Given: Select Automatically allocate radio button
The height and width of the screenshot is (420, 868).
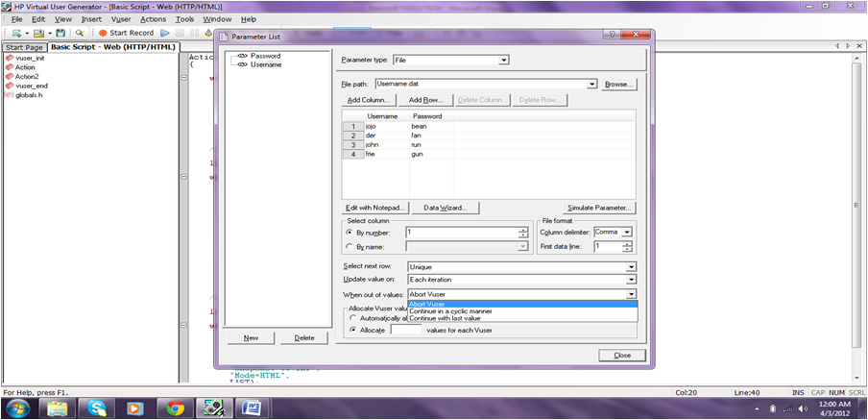Looking at the screenshot, I should point(353,318).
